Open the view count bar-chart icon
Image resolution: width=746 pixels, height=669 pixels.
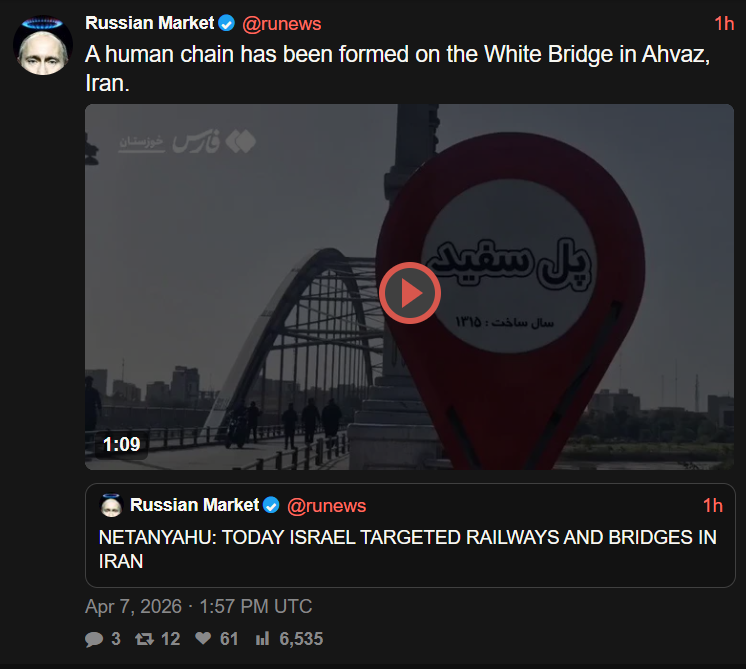pyautogui.click(x=263, y=639)
